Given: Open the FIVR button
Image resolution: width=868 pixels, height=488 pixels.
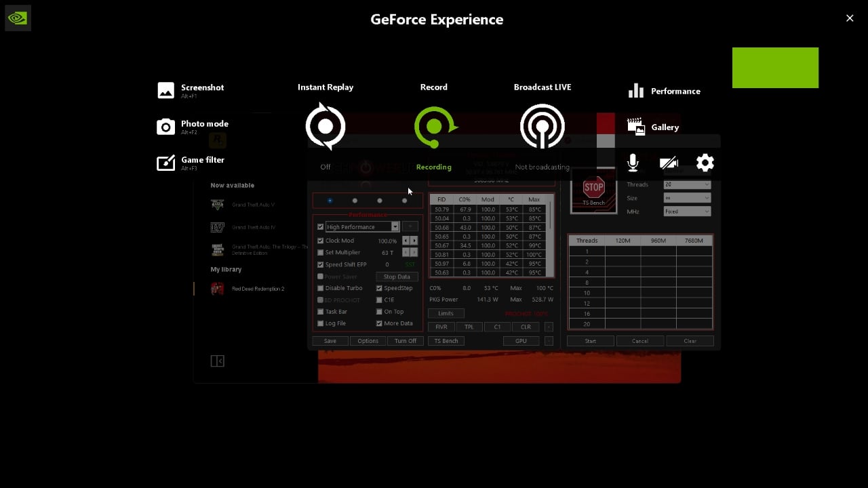Looking at the screenshot, I should coord(441,327).
